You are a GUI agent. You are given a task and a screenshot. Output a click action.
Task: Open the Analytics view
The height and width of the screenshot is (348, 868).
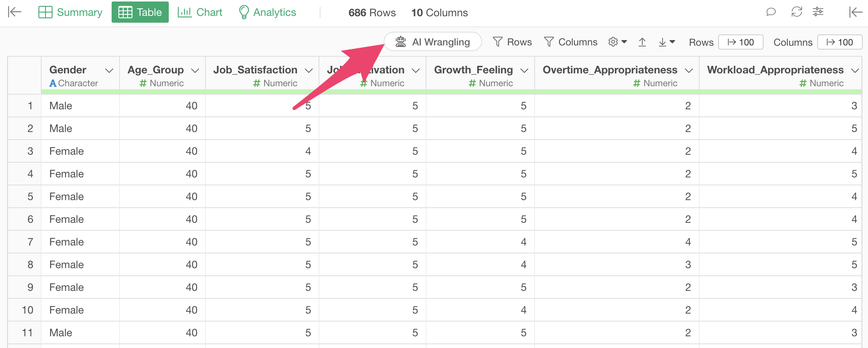pyautogui.click(x=267, y=12)
